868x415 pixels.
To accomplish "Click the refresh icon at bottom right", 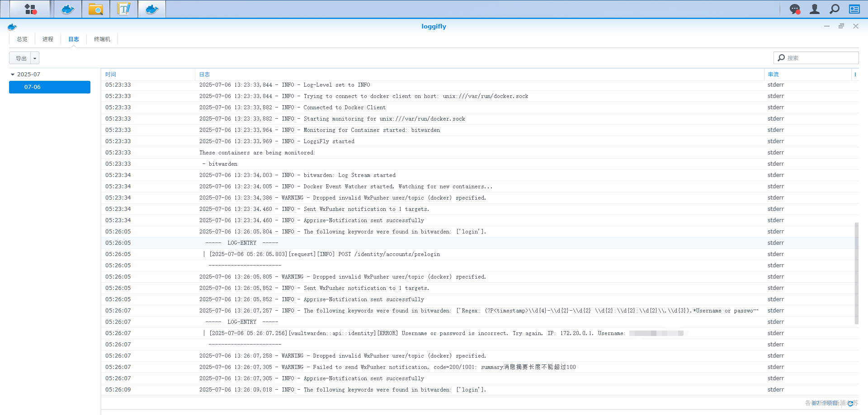I will (850, 403).
